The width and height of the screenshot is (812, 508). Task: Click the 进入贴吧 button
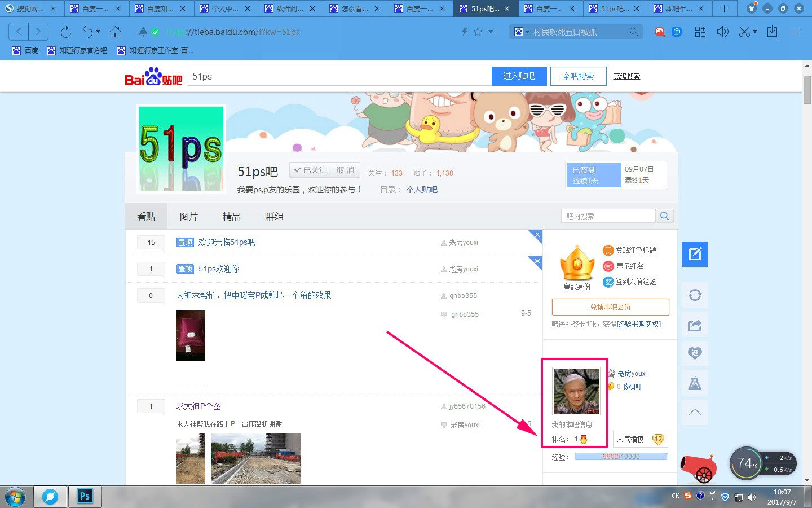(519, 76)
